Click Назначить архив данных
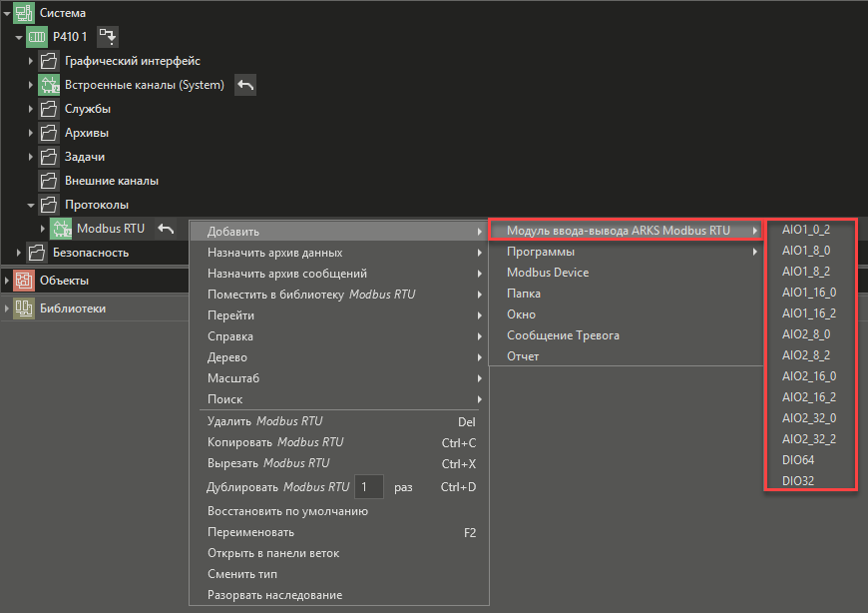This screenshot has height=613, width=868. pos(339,253)
